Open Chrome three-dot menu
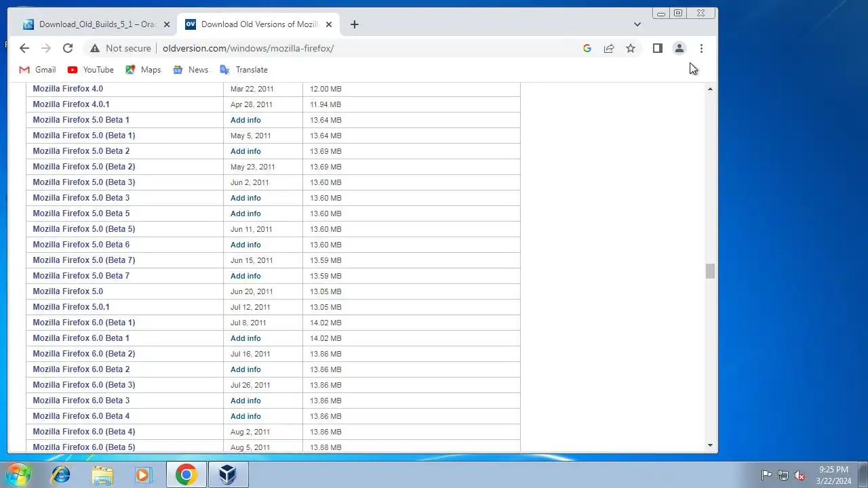This screenshot has width=868, height=488. (701, 48)
